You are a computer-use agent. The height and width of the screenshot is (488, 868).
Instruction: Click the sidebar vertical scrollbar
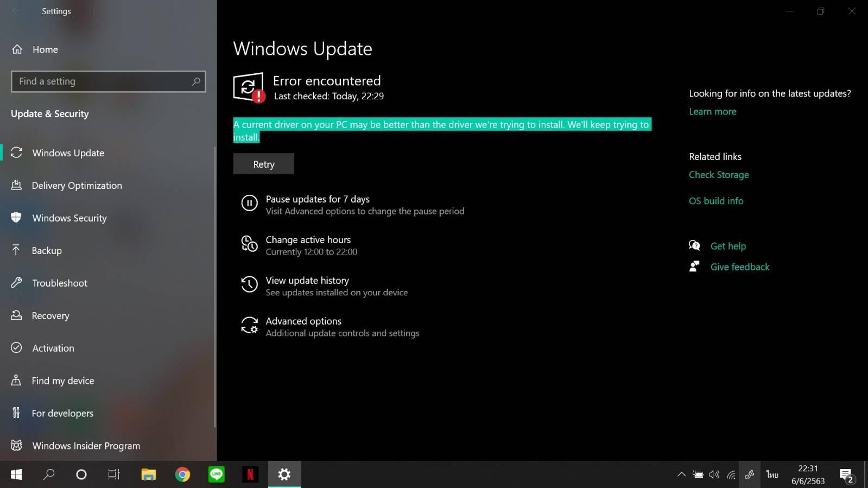click(x=215, y=287)
